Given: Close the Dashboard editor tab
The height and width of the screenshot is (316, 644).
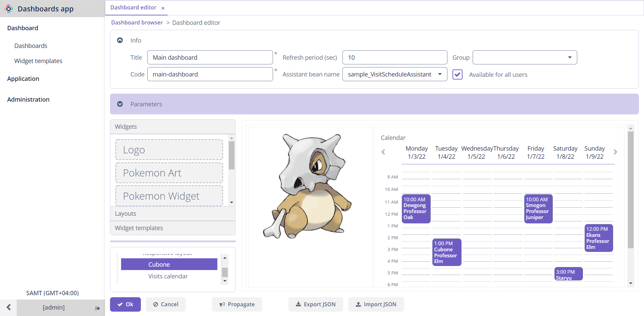Looking at the screenshot, I should (163, 8).
